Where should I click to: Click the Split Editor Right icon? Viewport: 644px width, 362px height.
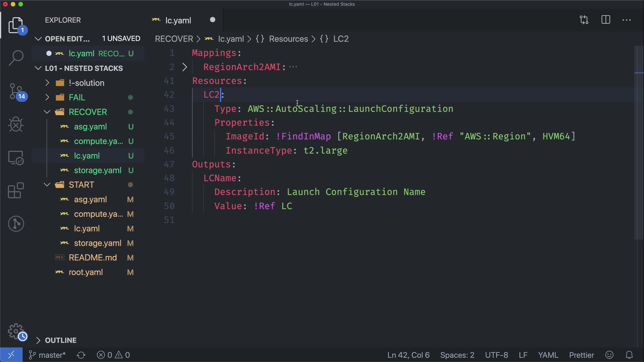click(606, 20)
